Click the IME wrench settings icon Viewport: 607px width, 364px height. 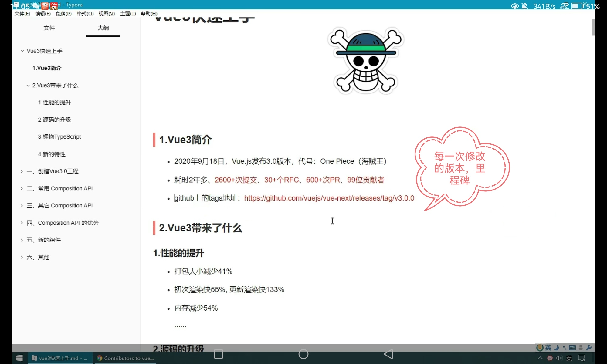point(589,348)
